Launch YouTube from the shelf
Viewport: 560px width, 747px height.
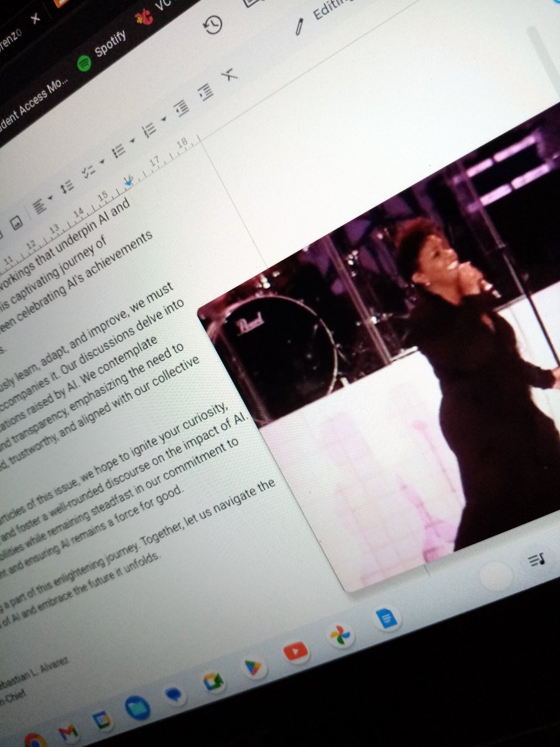point(296,651)
